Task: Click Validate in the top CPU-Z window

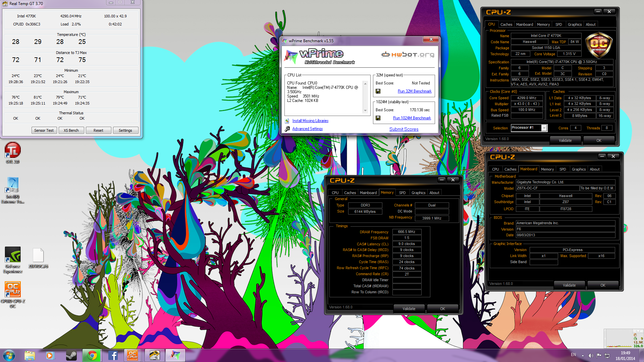Action: (565, 140)
